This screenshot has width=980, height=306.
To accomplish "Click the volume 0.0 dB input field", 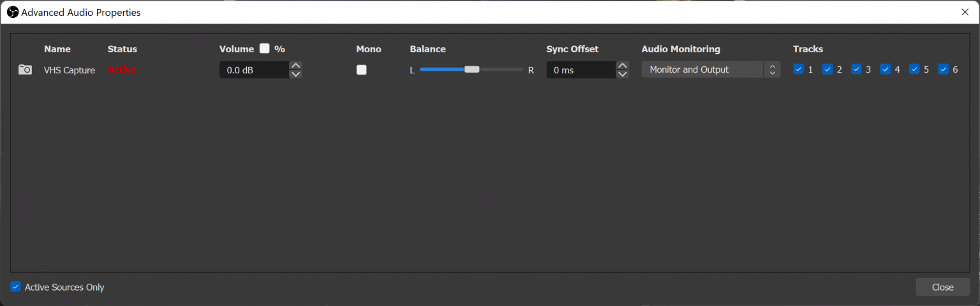I will pos(253,70).
